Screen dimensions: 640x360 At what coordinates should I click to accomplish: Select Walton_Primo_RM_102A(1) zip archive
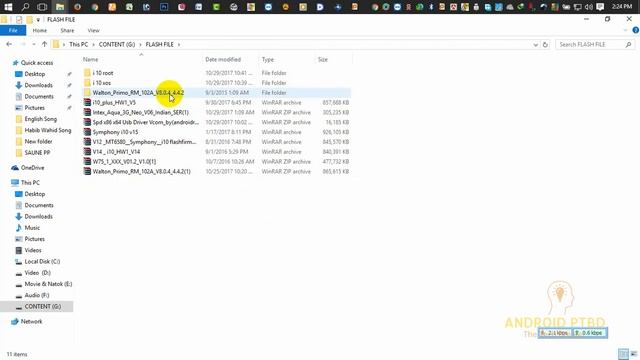[x=141, y=171]
